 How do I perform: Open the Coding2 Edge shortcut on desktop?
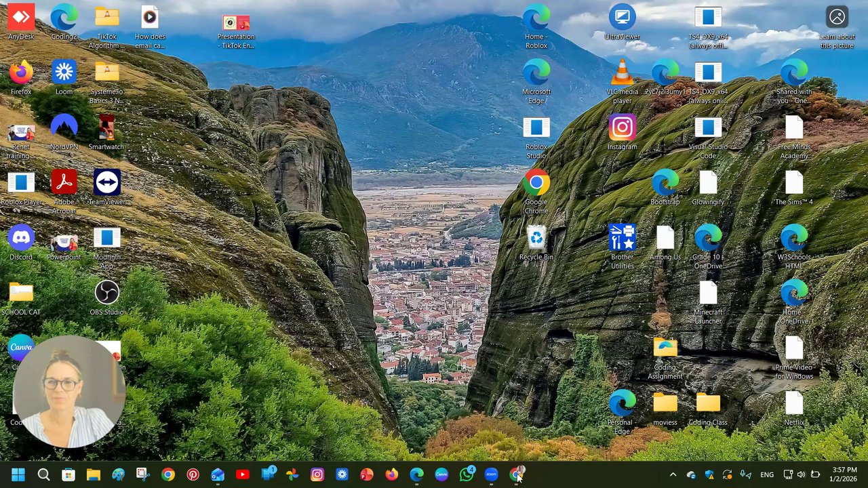[x=64, y=23]
